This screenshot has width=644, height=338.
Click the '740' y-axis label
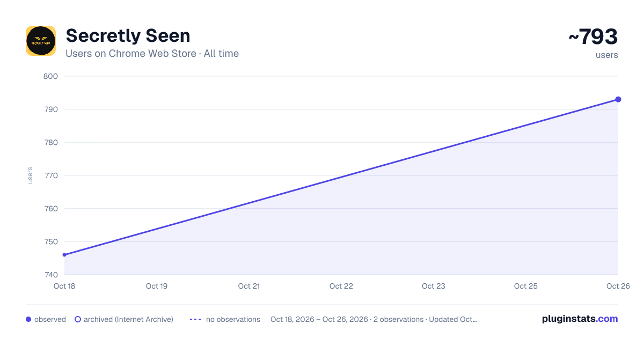[x=50, y=275]
